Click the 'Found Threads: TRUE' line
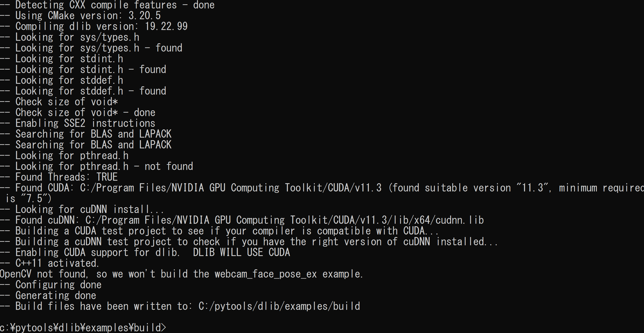644x333 pixels. (x=59, y=177)
